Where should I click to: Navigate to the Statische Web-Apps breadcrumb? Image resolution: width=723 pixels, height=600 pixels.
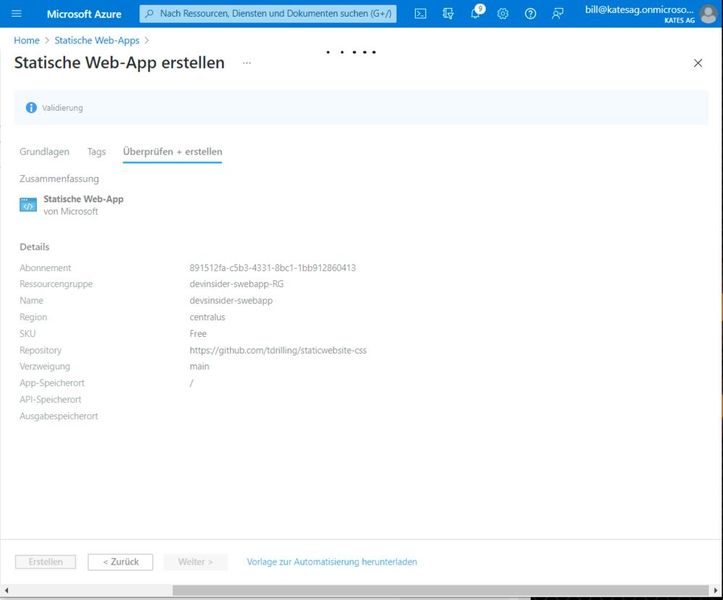[x=97, y=41]
